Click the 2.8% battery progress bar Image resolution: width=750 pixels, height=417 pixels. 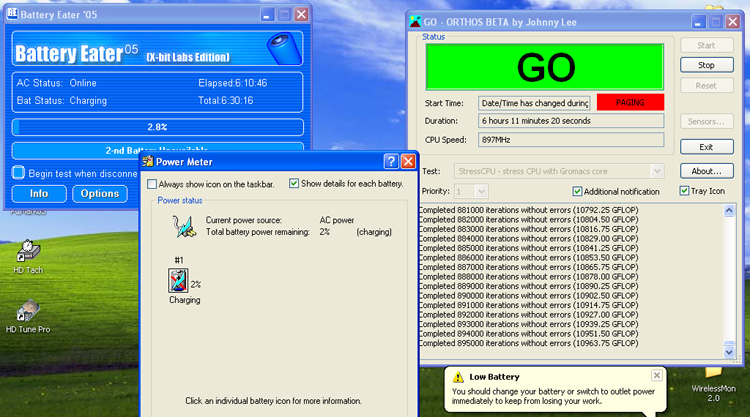157,127
